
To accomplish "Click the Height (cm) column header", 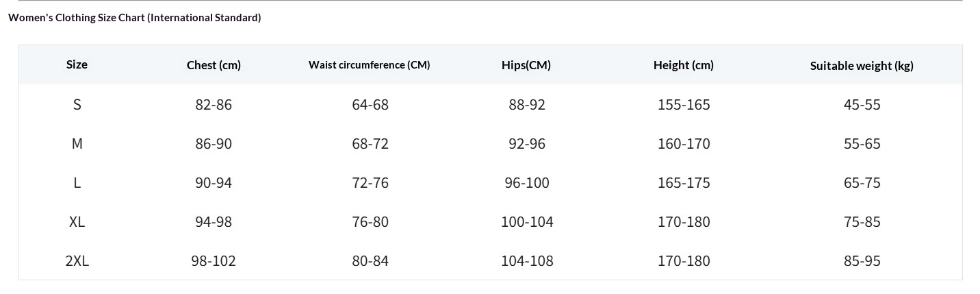I will (684, 65).
